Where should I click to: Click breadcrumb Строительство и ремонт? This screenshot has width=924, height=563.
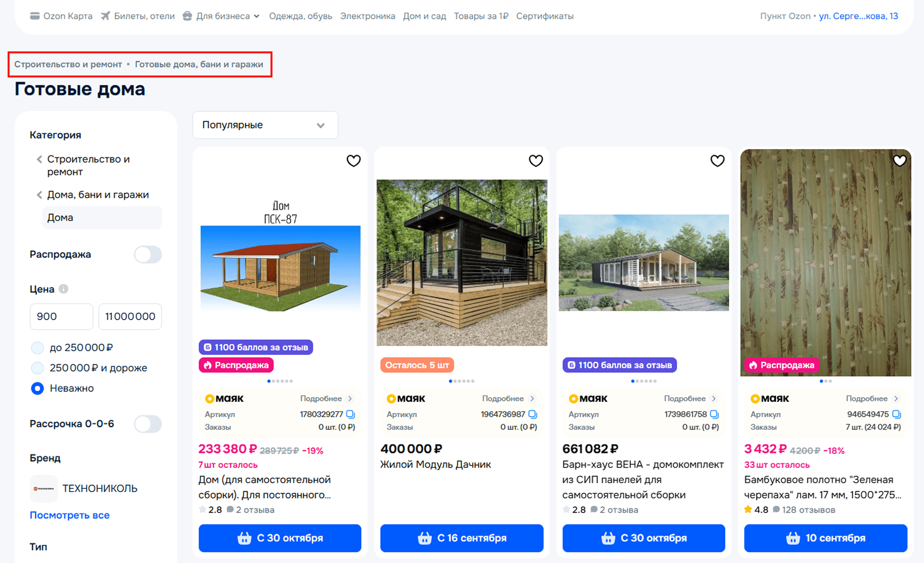click(x=68, y=64)
